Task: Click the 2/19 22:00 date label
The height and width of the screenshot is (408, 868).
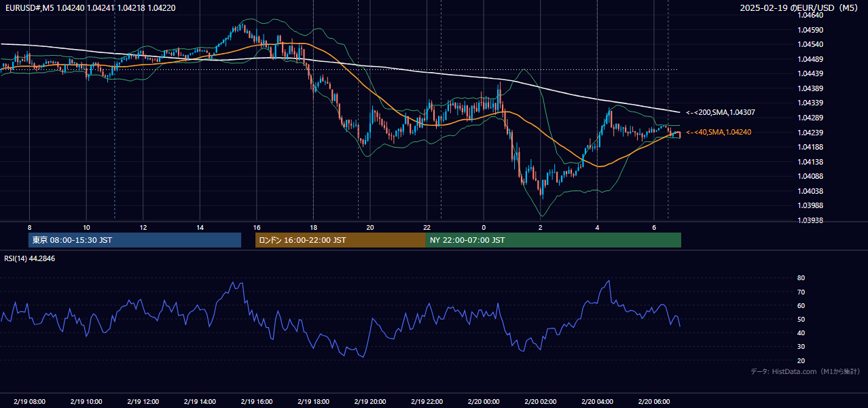Action: [427, 401]
